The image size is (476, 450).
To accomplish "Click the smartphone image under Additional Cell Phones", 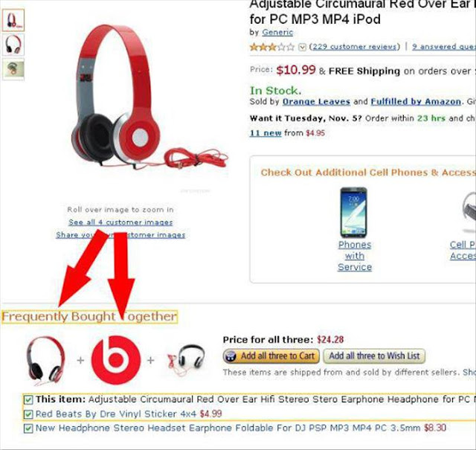I will click(x=354, y=213).
